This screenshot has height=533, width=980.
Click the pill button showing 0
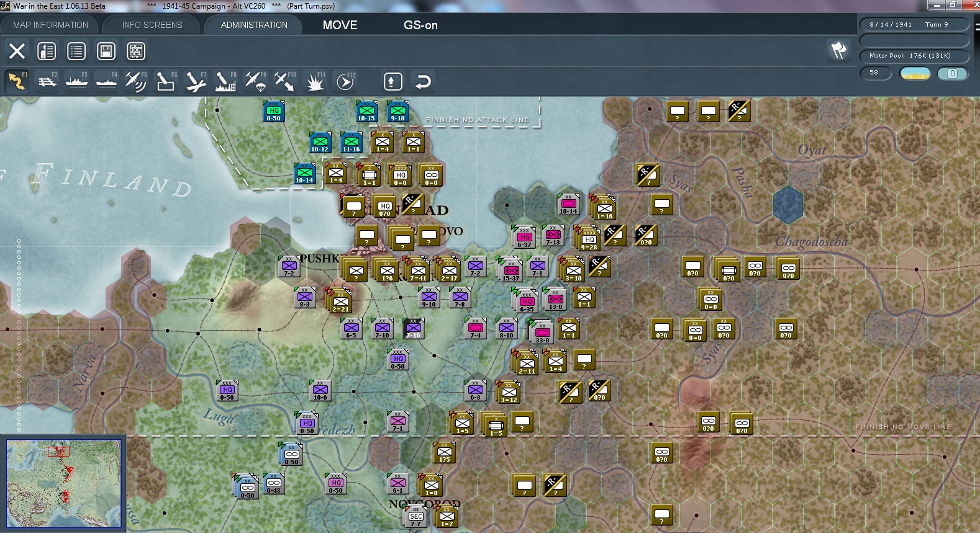pyautogui.click(x=952, y=73)
